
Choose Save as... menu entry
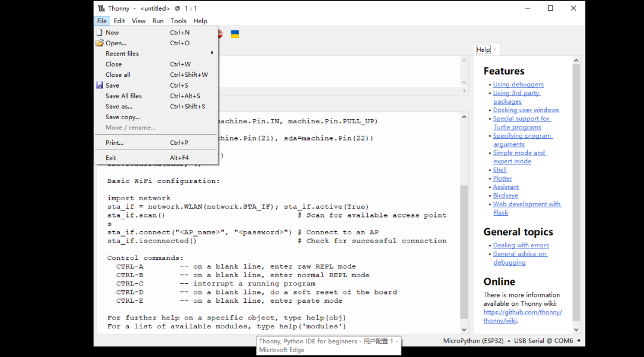pos(156,106)
